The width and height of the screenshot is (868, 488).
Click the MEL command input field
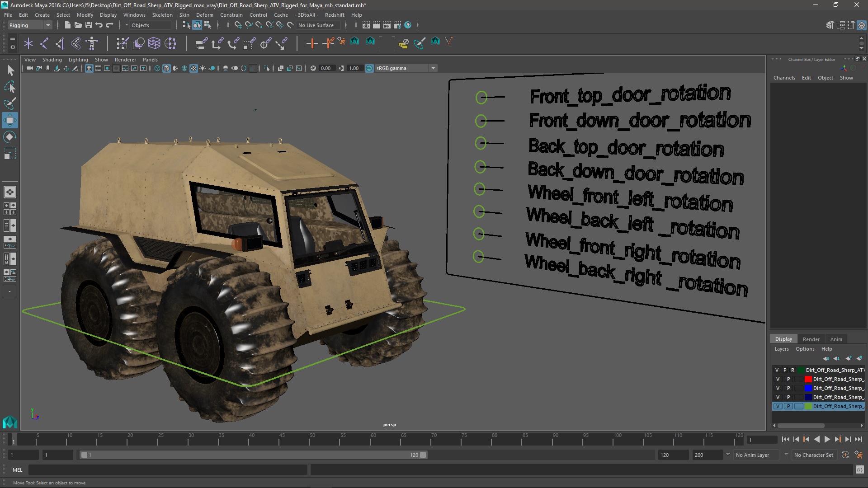(x=168, y=470)
